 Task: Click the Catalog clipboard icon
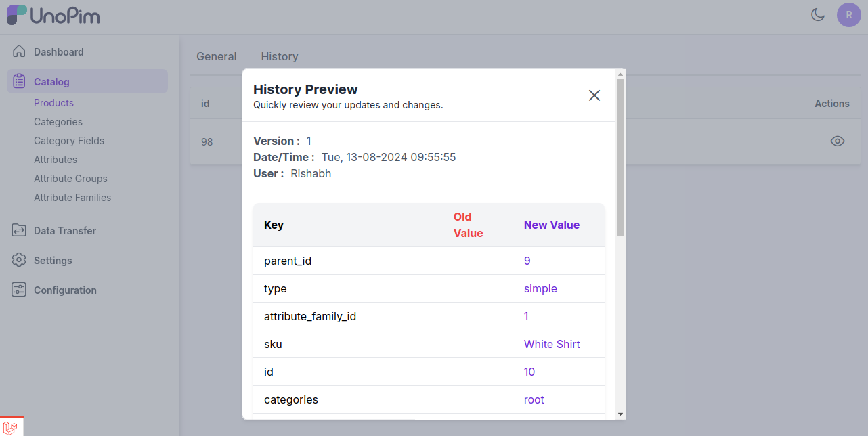(19, 81)
